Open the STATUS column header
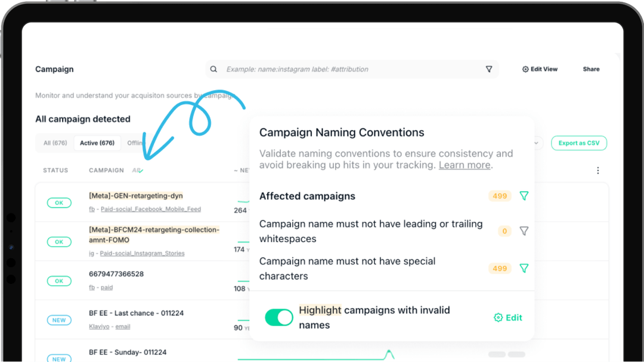 [55, 170]
